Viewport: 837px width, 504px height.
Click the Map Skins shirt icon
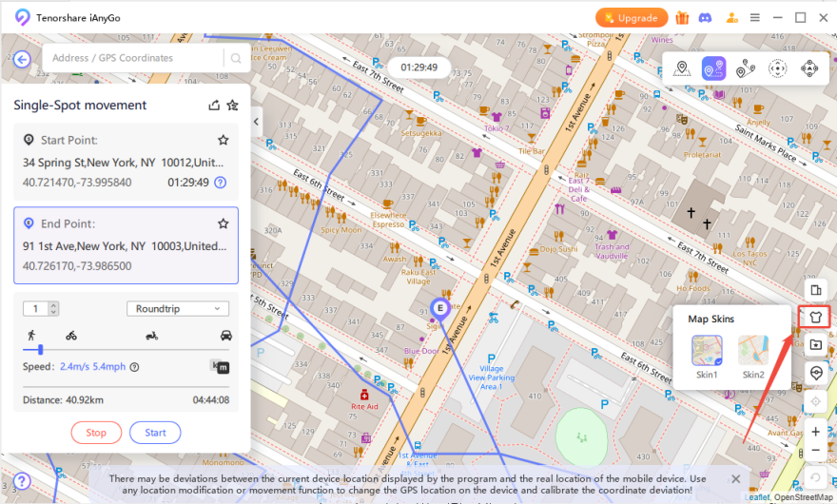click(815, 317)
